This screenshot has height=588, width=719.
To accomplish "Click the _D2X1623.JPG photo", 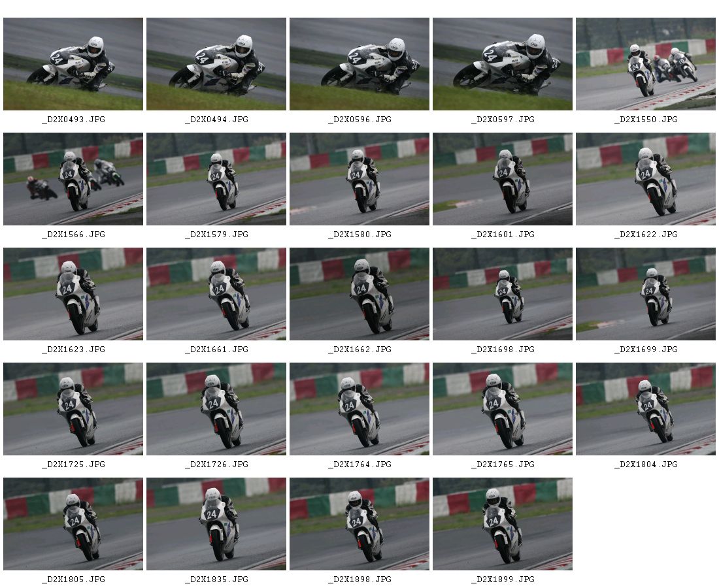I will pos(73,294).
